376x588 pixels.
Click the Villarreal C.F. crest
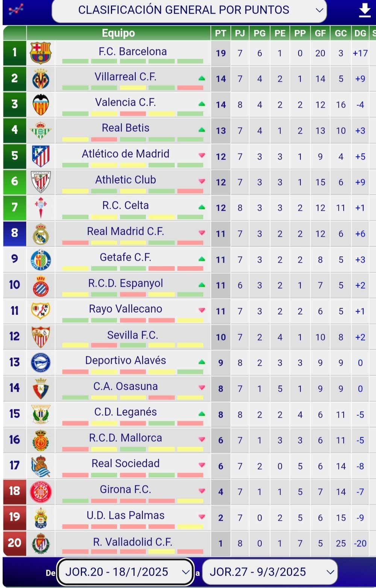pos(41,79)
